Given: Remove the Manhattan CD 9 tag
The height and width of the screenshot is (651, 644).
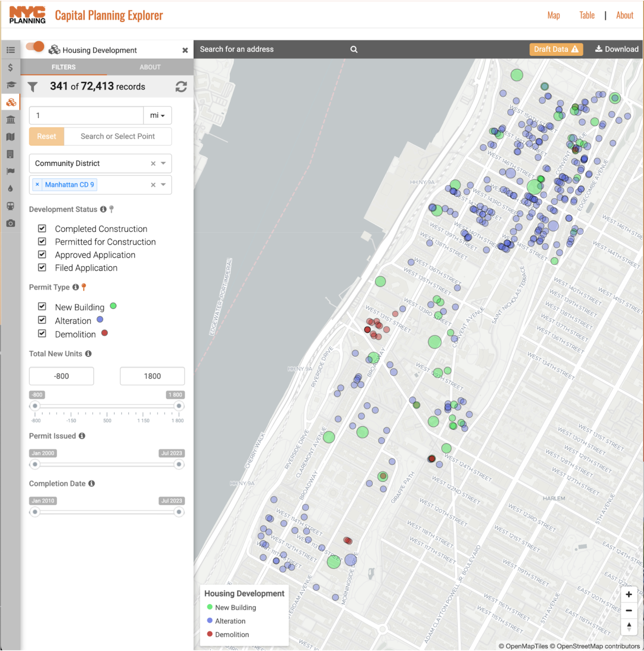Looking at the screenshot, I should [x=37, y=184].
